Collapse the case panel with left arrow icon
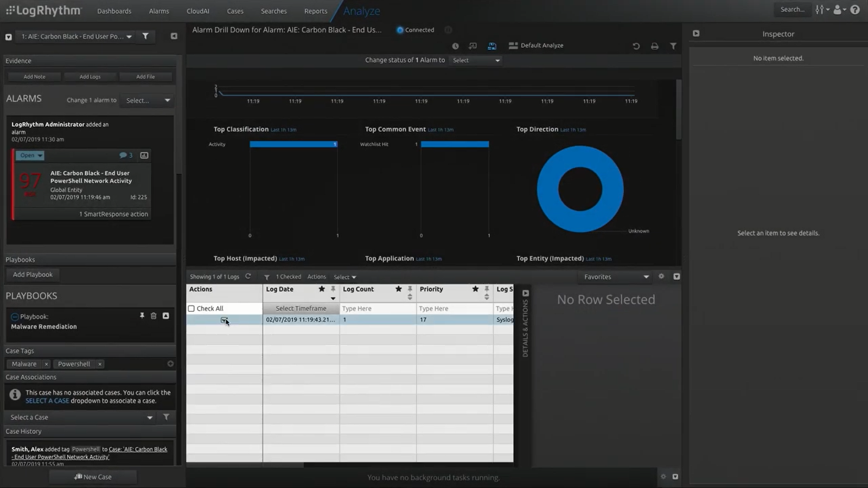The height and width of the screenshot is (488, 868). click(x=174, y=36)
